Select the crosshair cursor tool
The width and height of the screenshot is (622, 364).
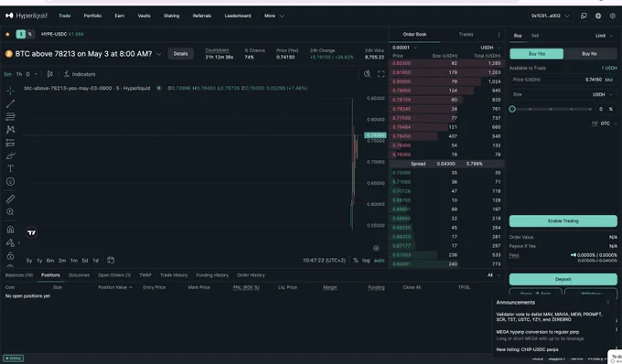pos(11,91)
